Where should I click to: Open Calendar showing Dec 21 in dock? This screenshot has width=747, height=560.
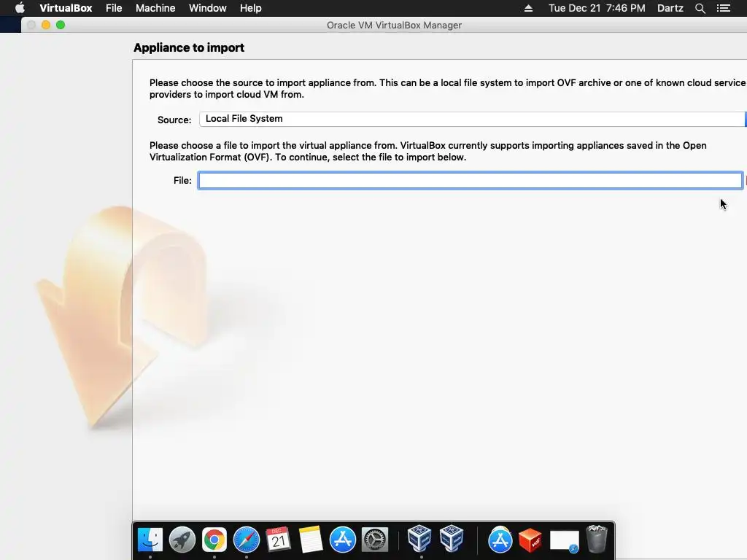(278, 540)
